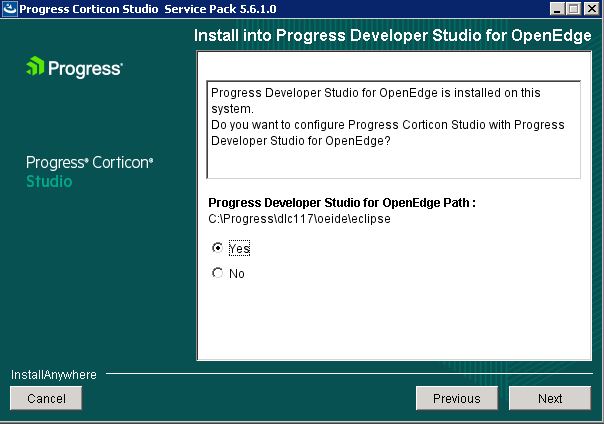Screen dimensions: 604x424
Task: Click the message text box about OpenEdge
Action: (x=393, y=130)
